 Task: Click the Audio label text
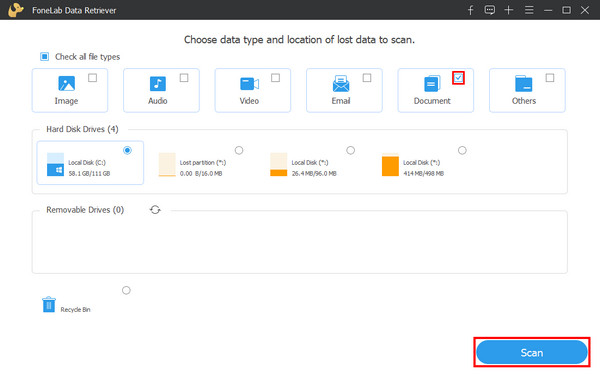[158, 101]
